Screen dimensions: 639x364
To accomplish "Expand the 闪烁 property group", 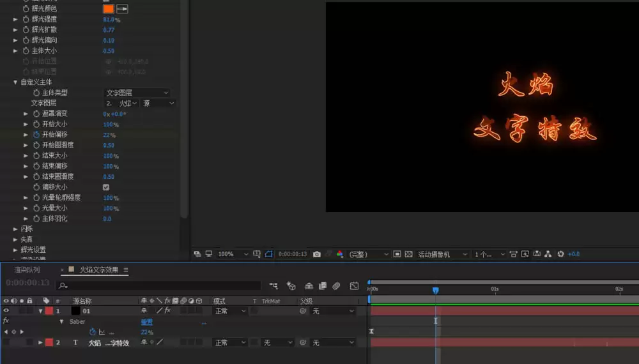I will click(x=15, y=229).
